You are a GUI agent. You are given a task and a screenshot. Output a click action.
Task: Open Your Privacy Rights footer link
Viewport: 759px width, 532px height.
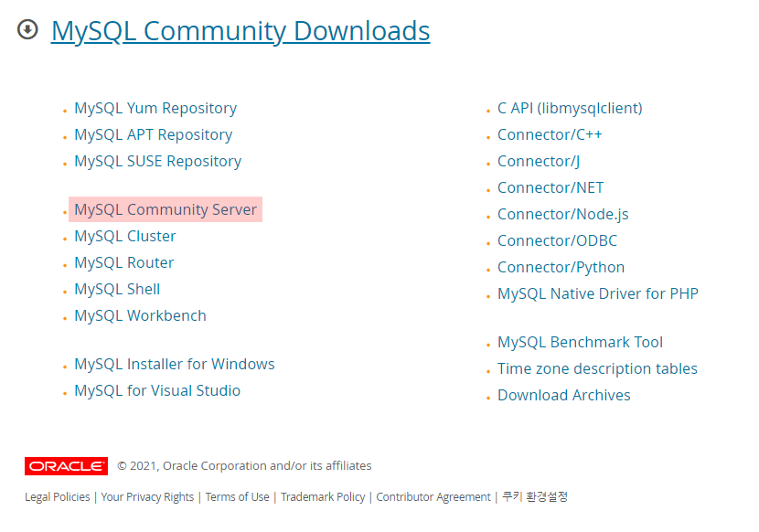coord(147,497)
